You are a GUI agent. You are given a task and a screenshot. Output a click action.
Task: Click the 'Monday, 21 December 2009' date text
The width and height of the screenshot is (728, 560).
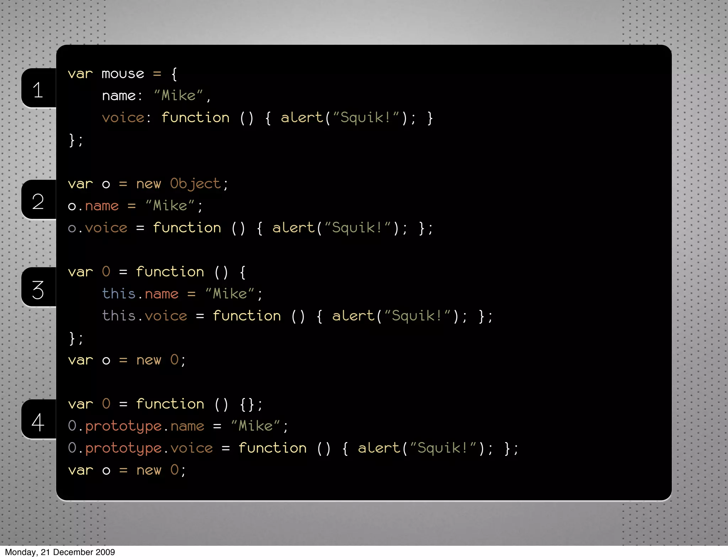tap(60, 552)
